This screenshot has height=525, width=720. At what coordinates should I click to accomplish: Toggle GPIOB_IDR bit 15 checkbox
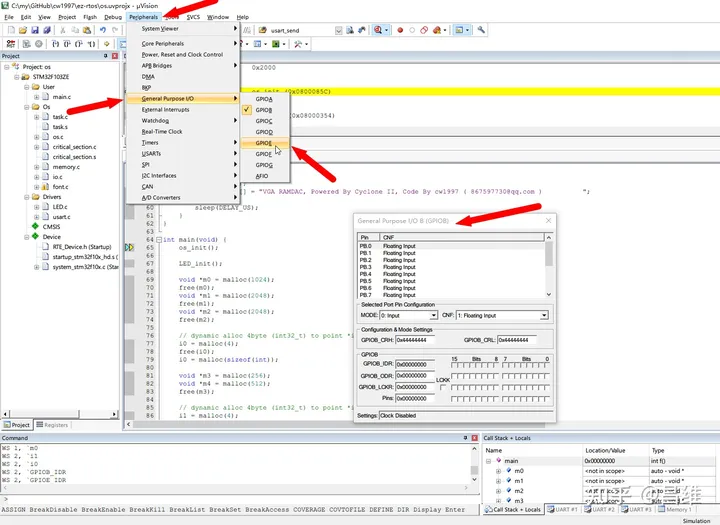tap(454, 365)
